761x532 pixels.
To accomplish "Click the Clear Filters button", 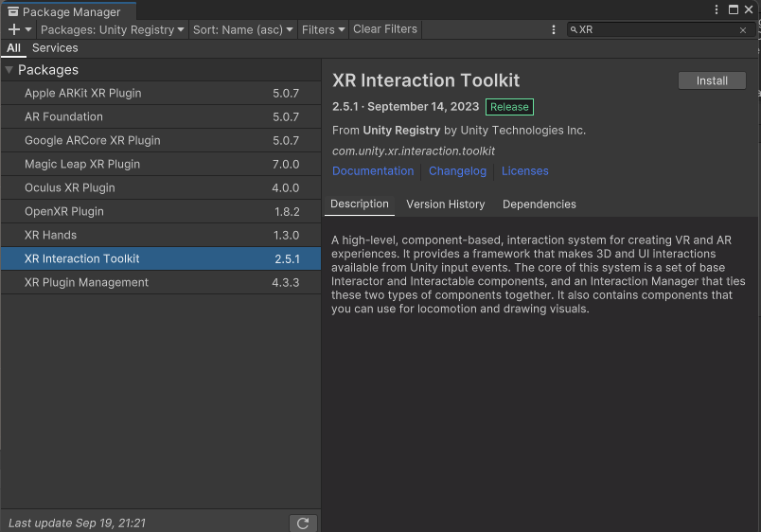I will click(x=385, y=29).
